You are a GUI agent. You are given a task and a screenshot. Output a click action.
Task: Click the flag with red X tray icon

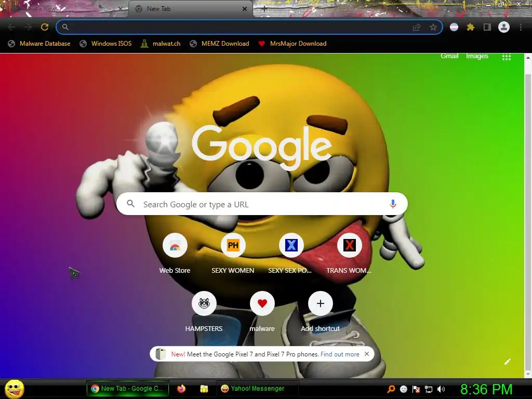(416, 389)
